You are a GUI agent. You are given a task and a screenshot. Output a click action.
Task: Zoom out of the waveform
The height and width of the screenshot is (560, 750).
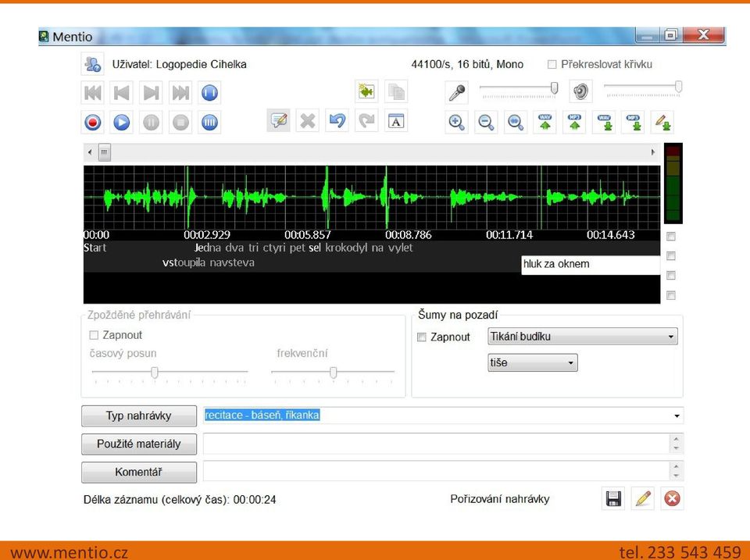click(x=486, y=122)
